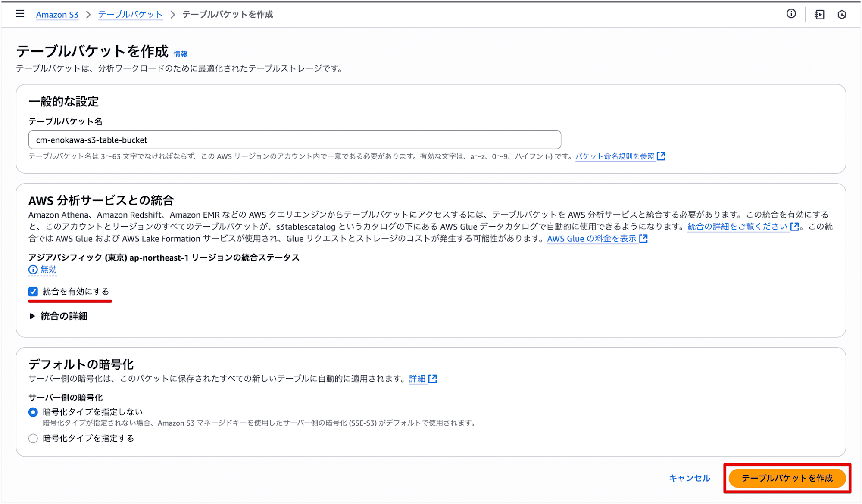Click テーブルバケットを作成 orange button

click(787, 478)
